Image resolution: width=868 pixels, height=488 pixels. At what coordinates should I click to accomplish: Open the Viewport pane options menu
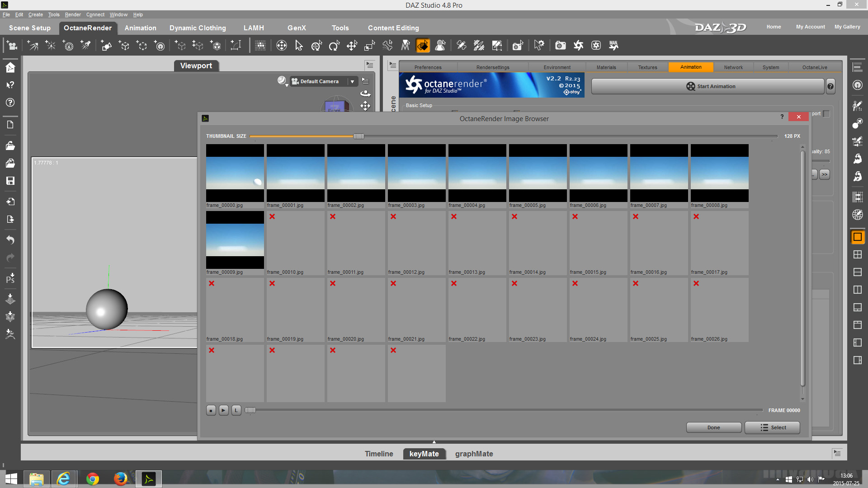point(370,65)
